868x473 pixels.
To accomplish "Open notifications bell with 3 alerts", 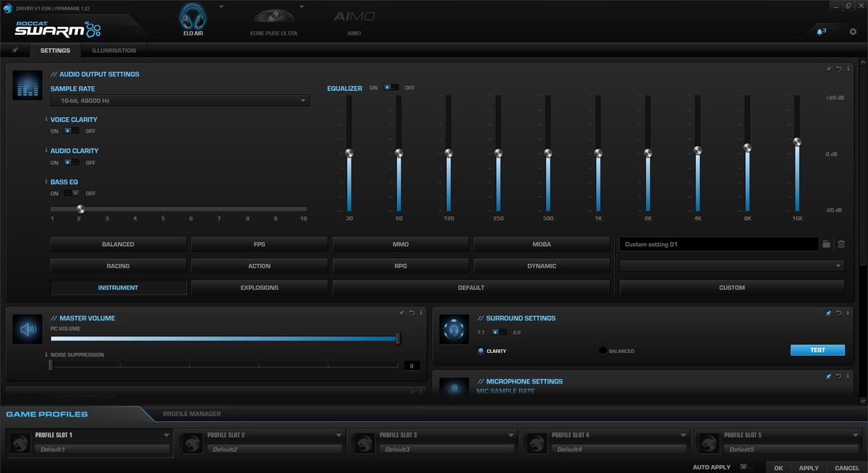I will [x=821, y=32].
